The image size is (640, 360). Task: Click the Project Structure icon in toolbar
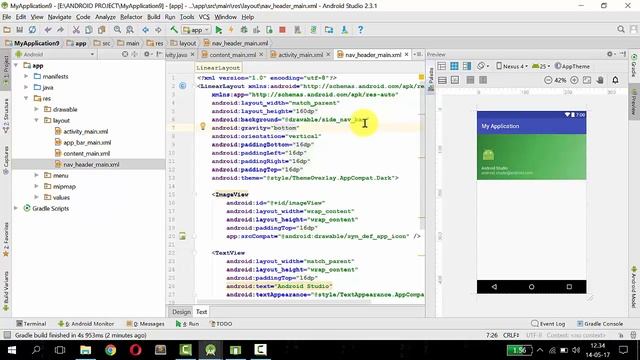point(329,30)
